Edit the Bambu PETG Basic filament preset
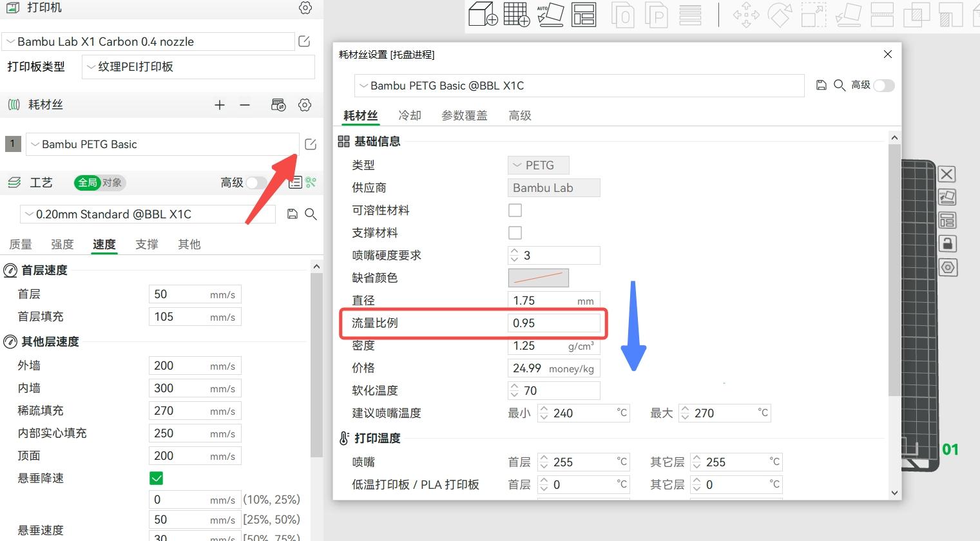 point(311,144)
